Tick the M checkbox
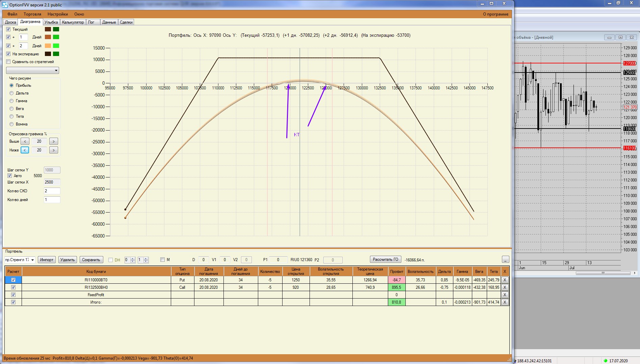Image resolution: width=640 pixels, height=364 pixels. click(162, 260)
